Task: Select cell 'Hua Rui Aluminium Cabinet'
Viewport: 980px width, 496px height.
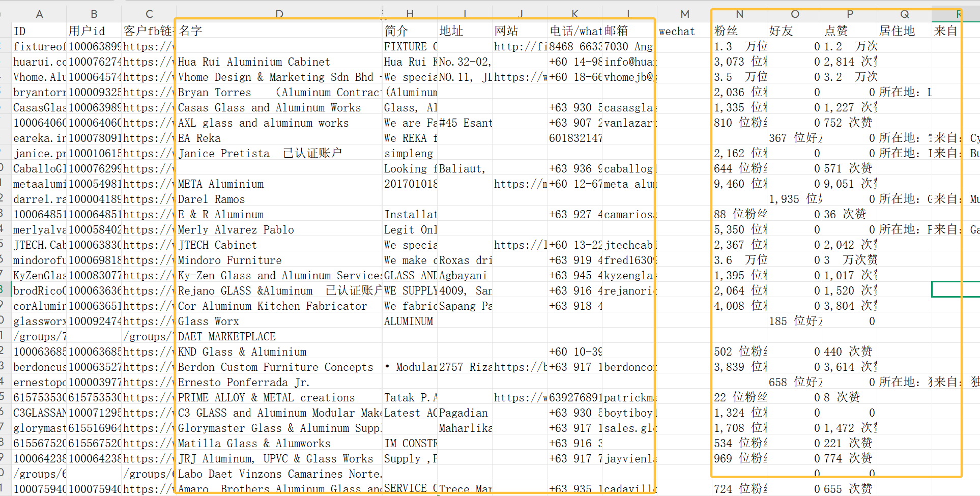Action: click(279, 62)
